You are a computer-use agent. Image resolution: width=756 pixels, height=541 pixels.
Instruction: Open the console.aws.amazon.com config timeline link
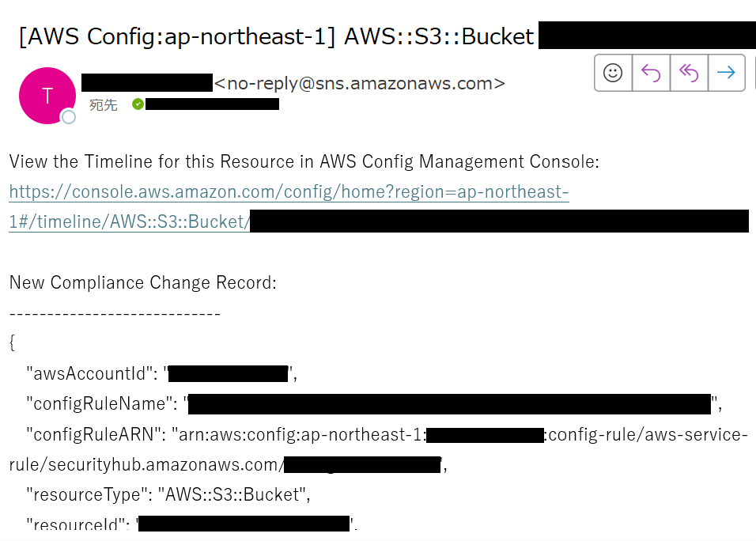point(289,192)
